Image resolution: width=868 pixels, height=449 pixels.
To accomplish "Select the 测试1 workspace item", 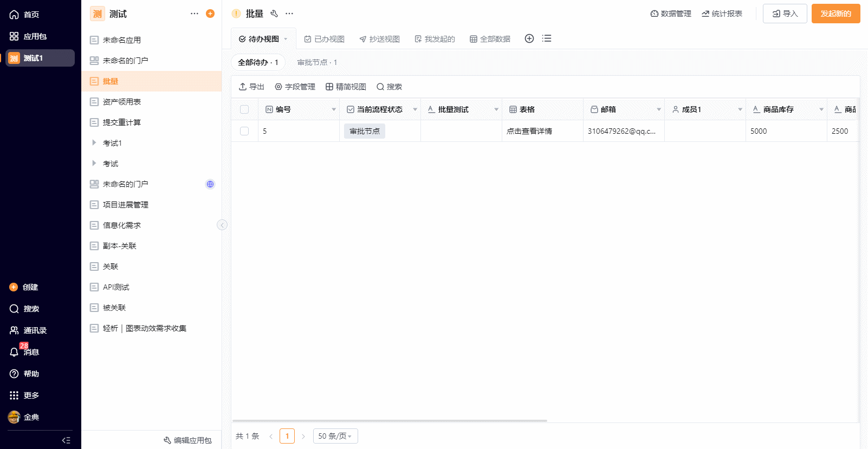I will click(40, 58).
